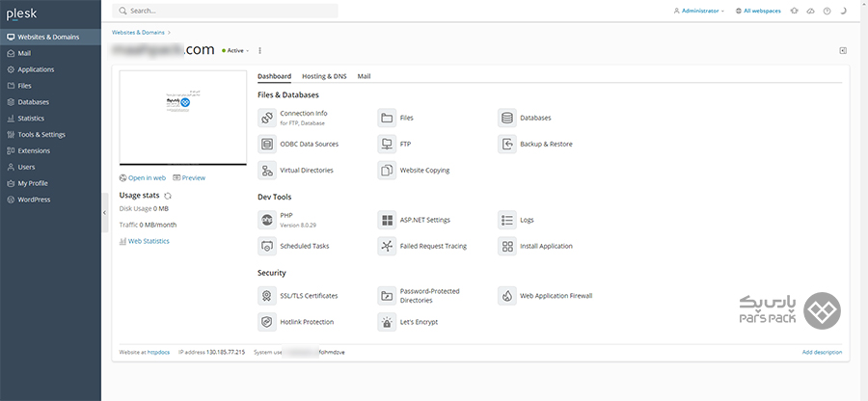Screen dimensions: 868x401
Task: Switch to Hosting & DNS tab
Action: click(324, 76)
